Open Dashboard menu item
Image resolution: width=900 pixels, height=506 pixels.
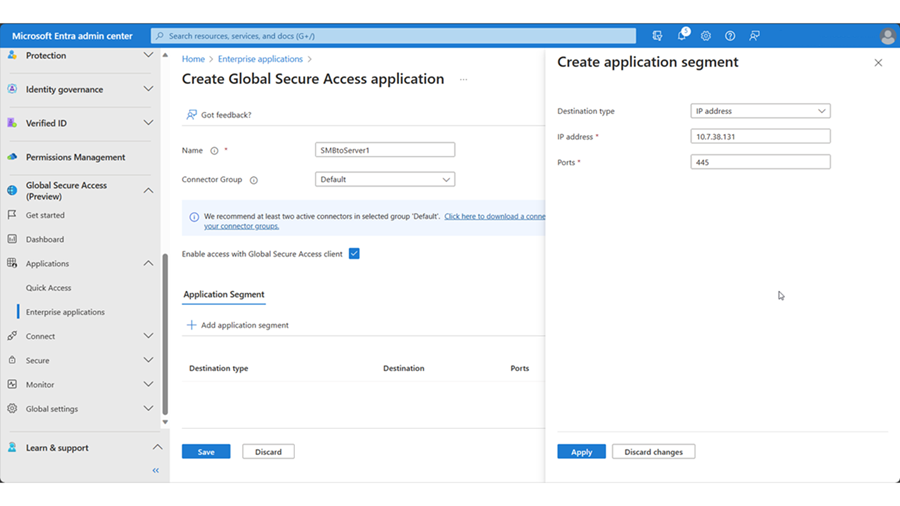click(x=45, y=239)
